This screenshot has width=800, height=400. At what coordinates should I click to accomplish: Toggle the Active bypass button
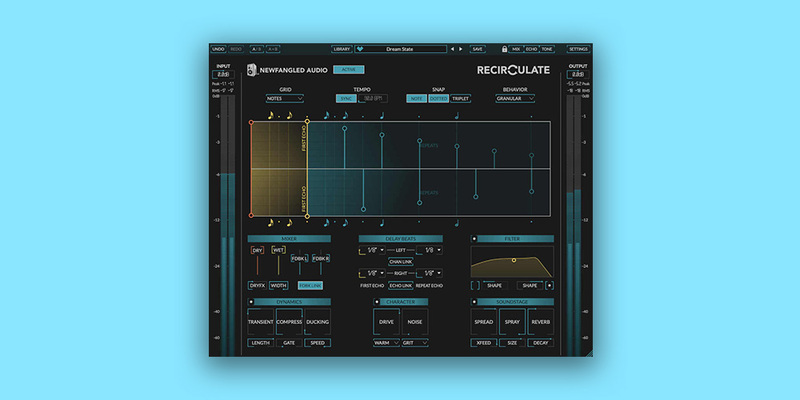(349, 70)
